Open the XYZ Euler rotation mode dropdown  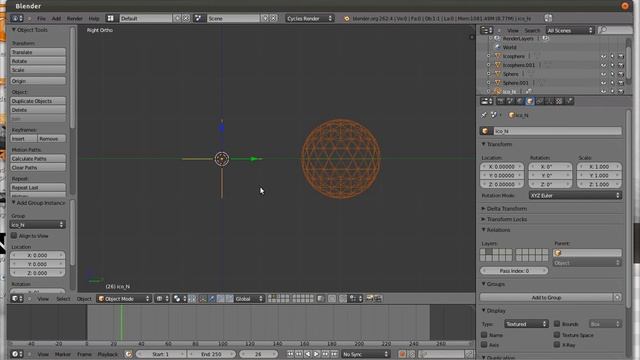(576, 196)
